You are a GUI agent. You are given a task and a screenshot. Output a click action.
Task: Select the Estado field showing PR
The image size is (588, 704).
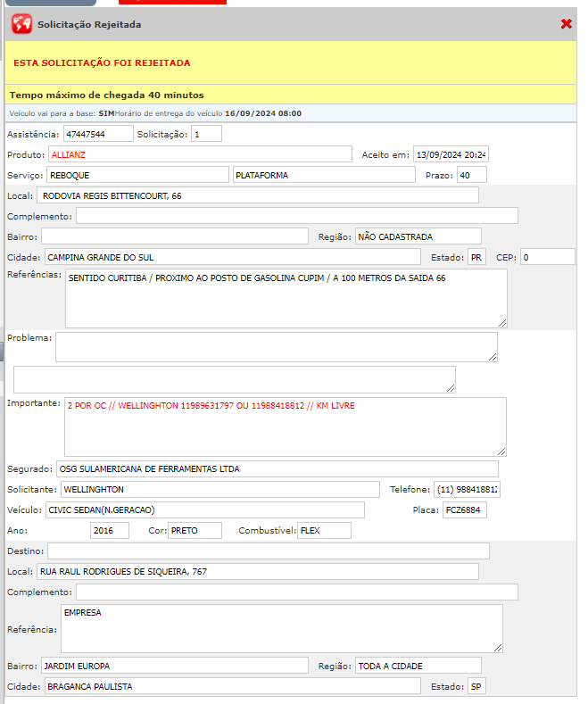click(476, 257)
